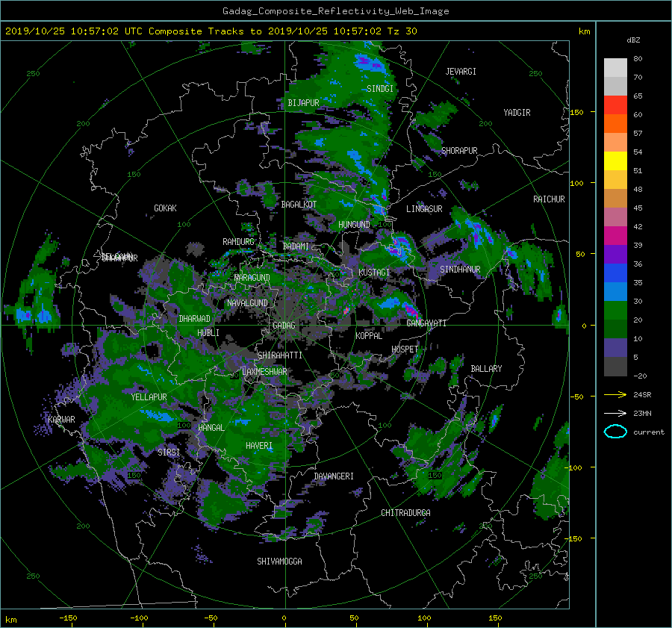This screenshot has height=628, width=672.
Task: Click the LAXMESHWAR city label
Action: [x=265, y=372]
